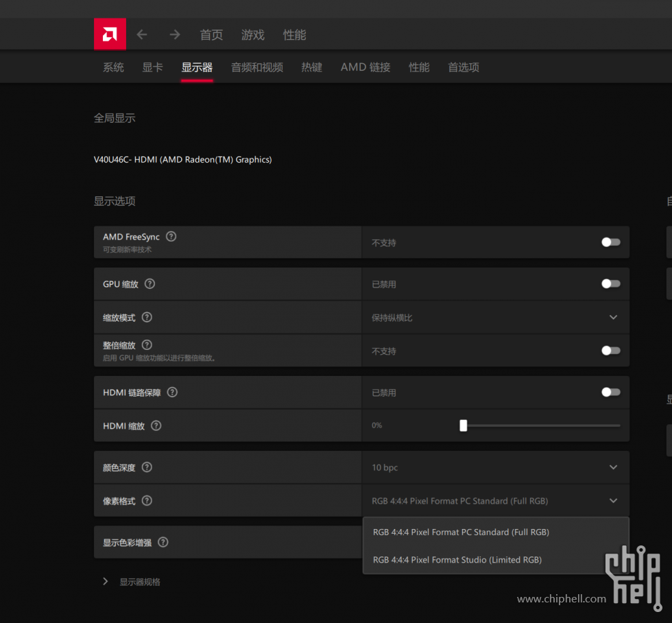Image resolution: width=672 pixels, height=623 pixels.
Task: Select RGB 4:4:4 Studio (Limited RGB) option
Action: (x=495, y=560)
